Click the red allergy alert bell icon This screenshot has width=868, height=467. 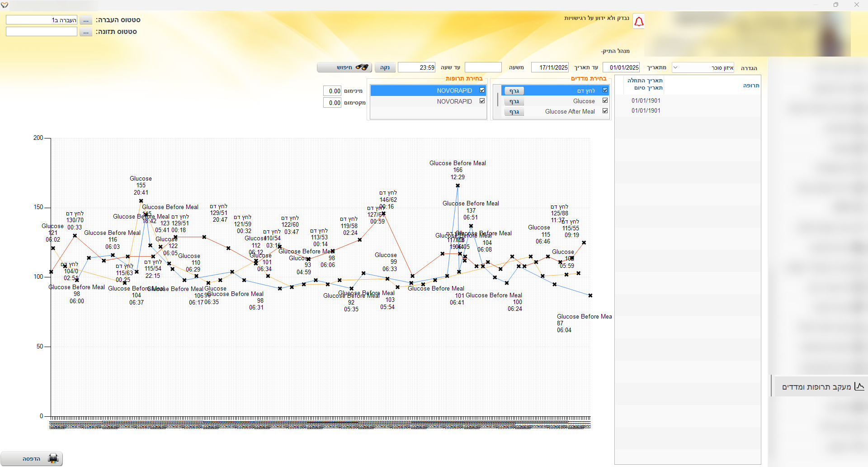point(639,22)
